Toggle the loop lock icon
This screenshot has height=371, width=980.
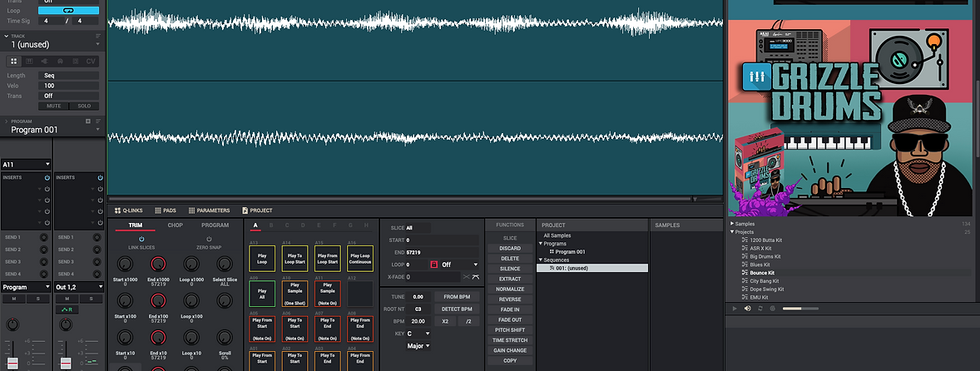(x=433, y=265)
